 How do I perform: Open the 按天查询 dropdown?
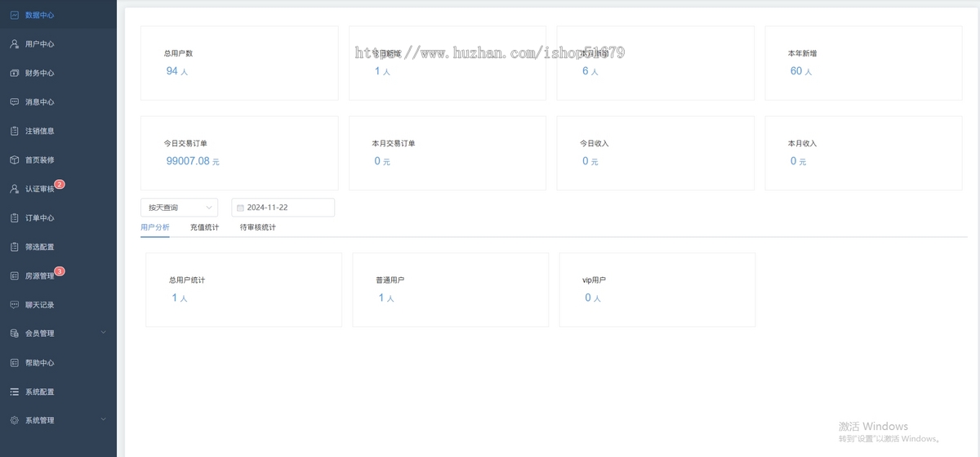[179, 208]
